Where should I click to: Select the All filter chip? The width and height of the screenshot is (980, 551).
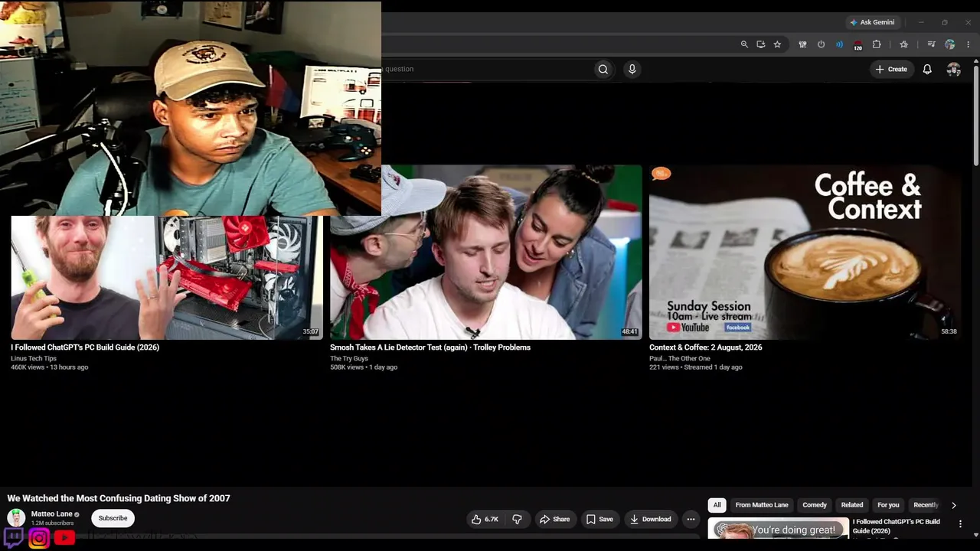point(717,505)
